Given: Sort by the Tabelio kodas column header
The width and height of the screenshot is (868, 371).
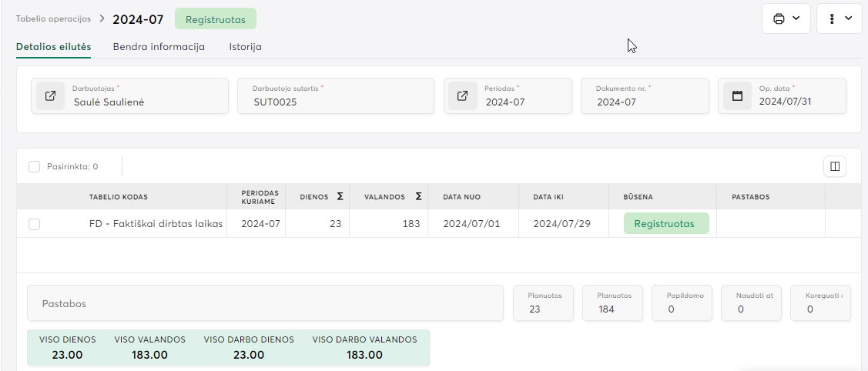Looking at the screenshot, I should (x=118, y=197).
